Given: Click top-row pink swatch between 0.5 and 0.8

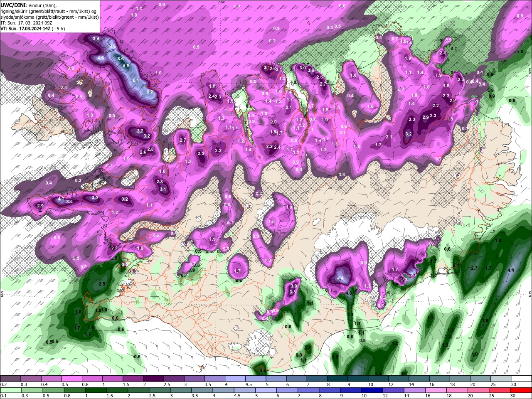Looking at the screenshot, I should (x=71, y=379).
